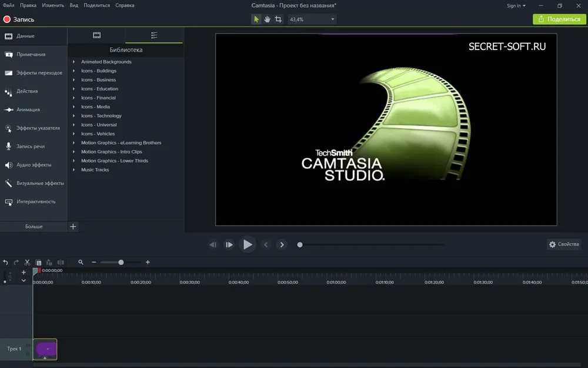This screenshot has width=588, height=368.
Task: Click the scissors cut icon
Action: (x=27, y=262)
